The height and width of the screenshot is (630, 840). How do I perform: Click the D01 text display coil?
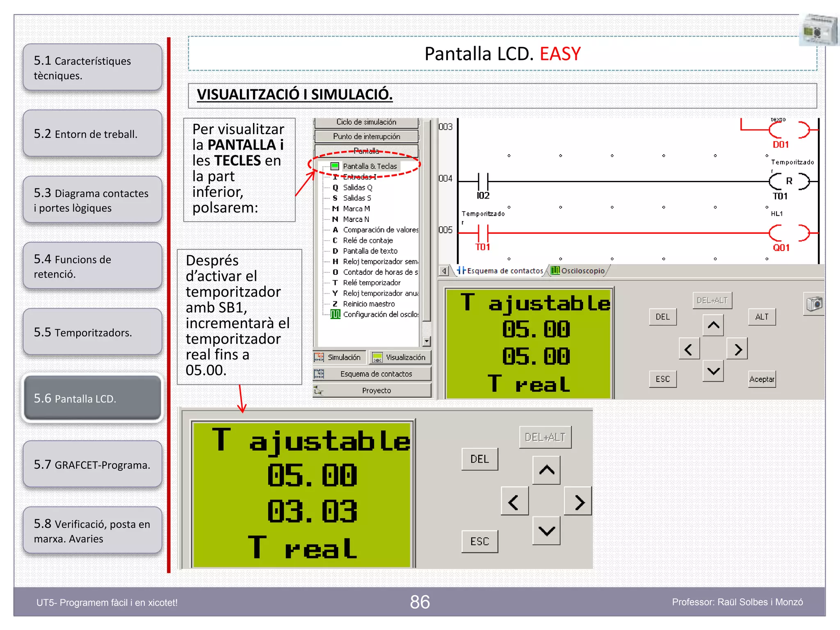click(788, 130)
